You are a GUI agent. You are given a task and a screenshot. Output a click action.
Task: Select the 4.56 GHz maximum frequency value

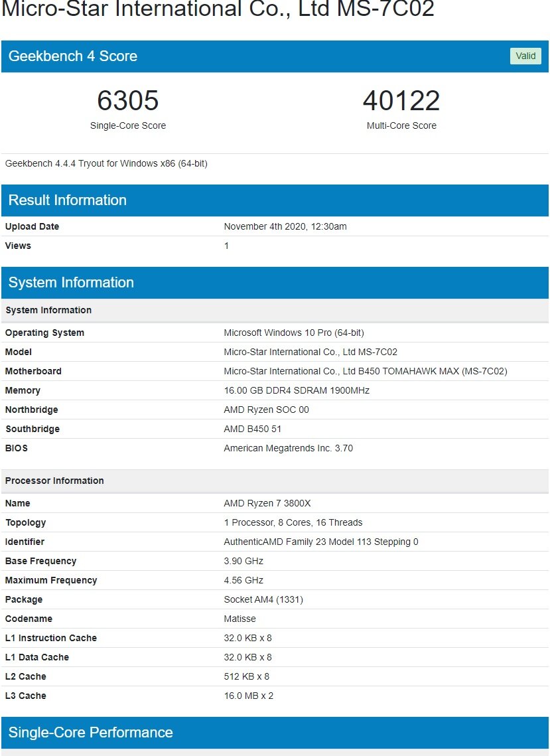pos(243,581)
